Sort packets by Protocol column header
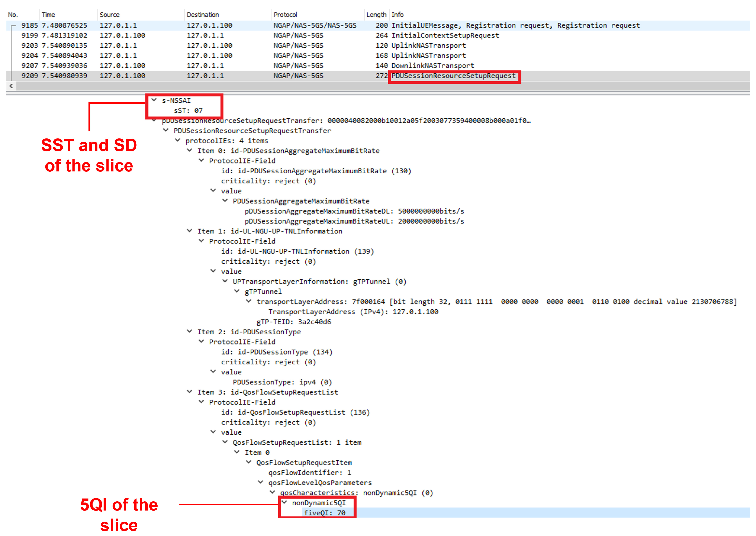 (x=285, y=15)
